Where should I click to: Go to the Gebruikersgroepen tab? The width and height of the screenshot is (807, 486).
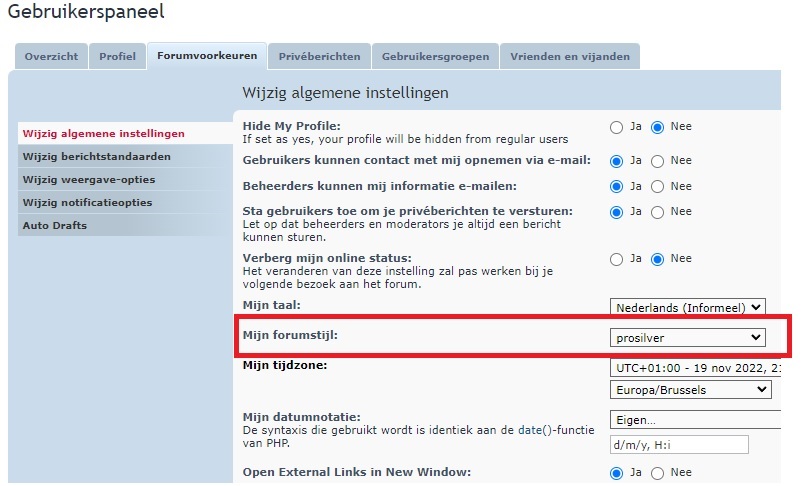click(x=435, y=57)
